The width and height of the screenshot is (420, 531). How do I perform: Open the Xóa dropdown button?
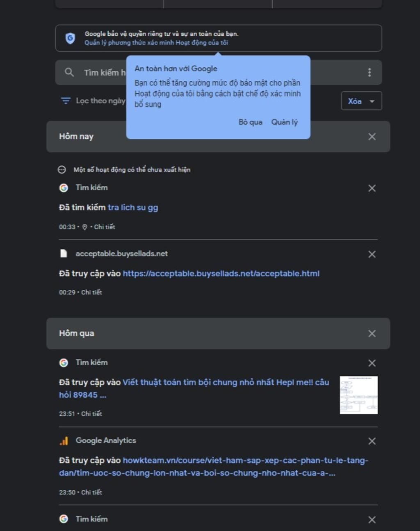[x=361, y=101]
